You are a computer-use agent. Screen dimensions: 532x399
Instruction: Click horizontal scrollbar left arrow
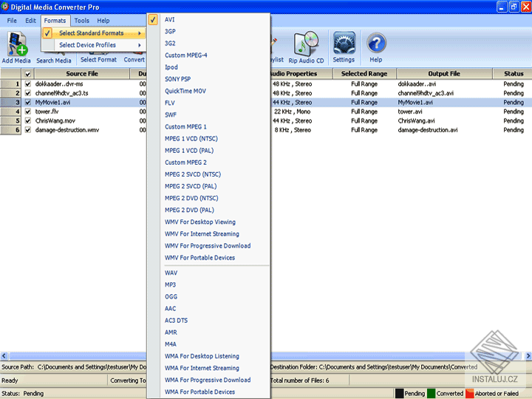[x=4, y=356]
